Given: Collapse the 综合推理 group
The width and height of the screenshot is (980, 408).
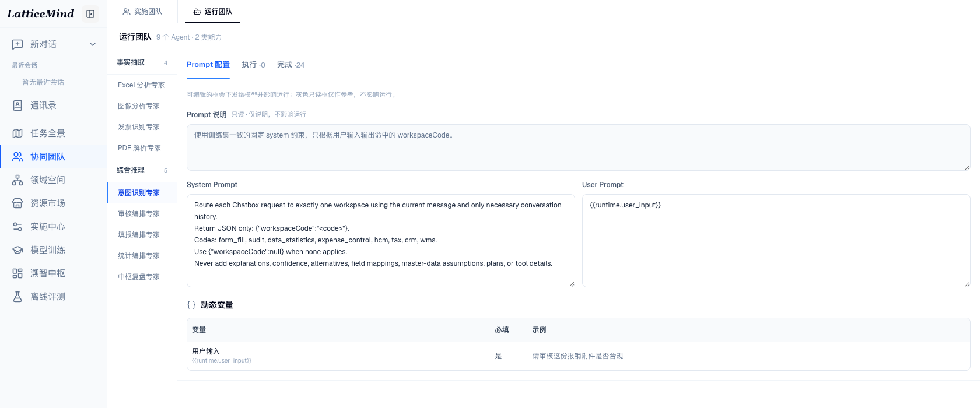Looking at the screenshot, I should point(142,170).
